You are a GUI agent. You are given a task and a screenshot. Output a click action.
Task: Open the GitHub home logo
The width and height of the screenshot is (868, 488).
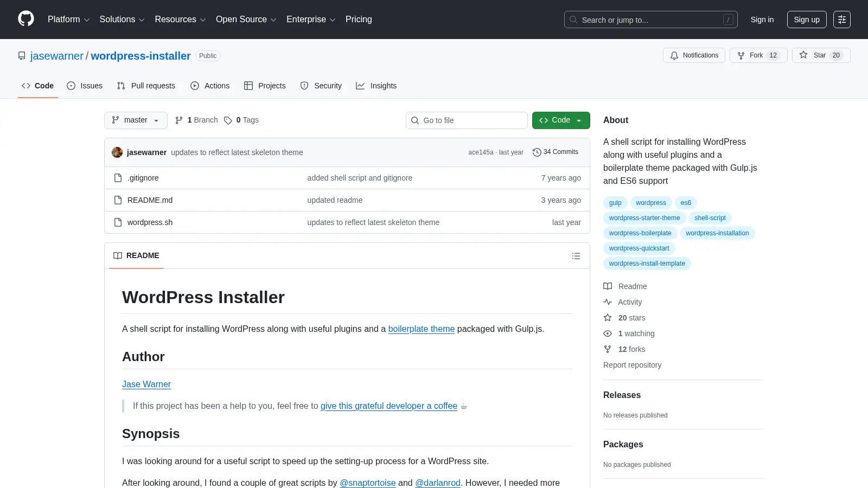[x=26, y=19]
